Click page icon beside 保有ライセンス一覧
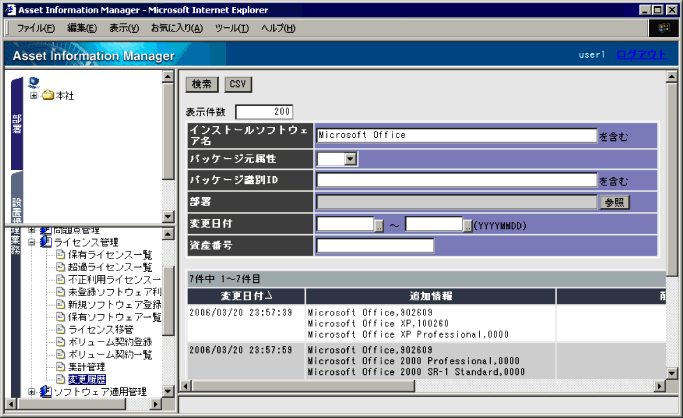 point(61,255)
